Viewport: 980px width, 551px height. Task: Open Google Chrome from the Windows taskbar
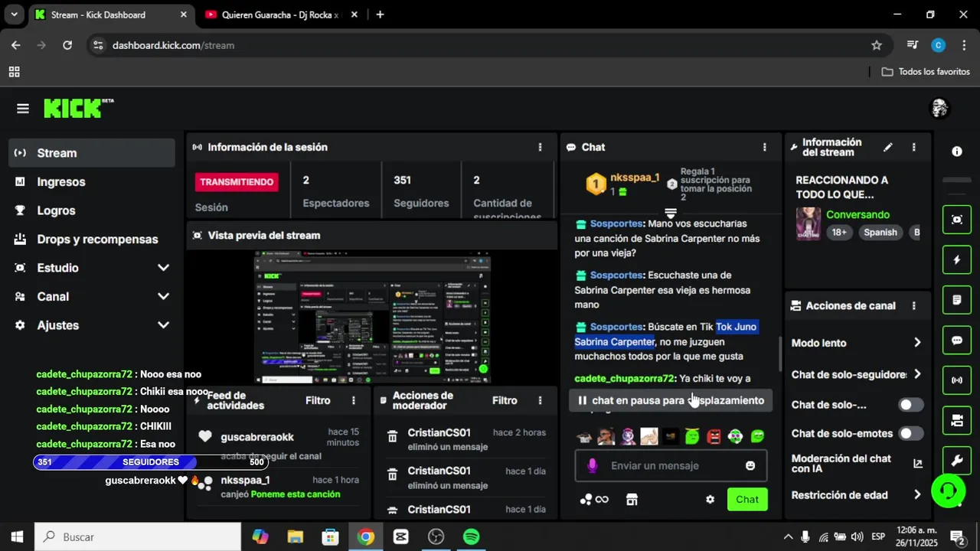pyautogui.click(x=366, y=537)
